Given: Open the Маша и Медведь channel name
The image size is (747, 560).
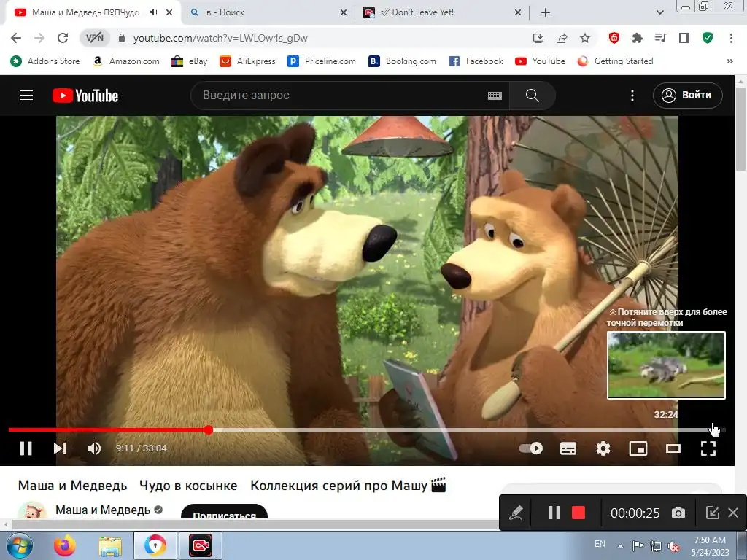Looking at the screenshot, I should 103,510.
